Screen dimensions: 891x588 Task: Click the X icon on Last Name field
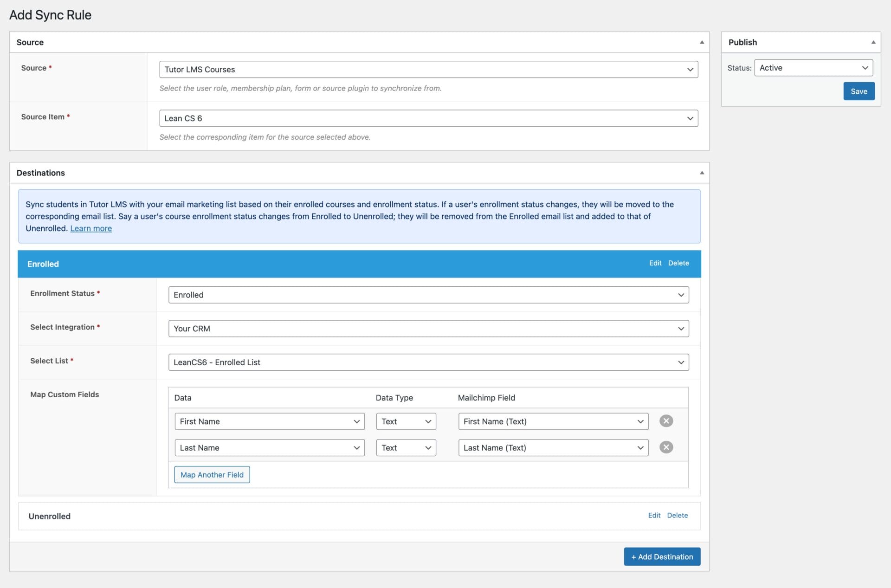pos(666,447)
